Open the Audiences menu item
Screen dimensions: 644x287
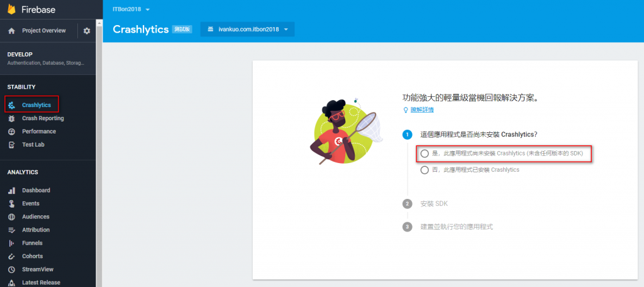tap(36, 217)
